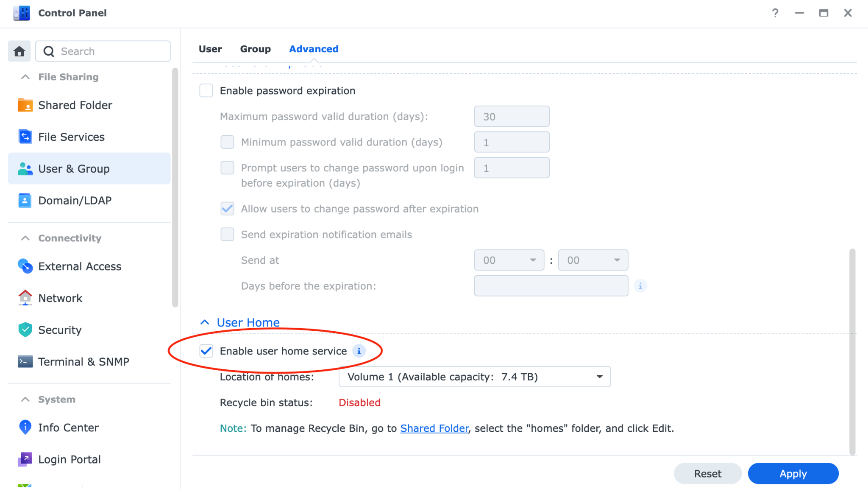Open the info tooltip beside user home service

pyautogui.click(x=359, y=351)
